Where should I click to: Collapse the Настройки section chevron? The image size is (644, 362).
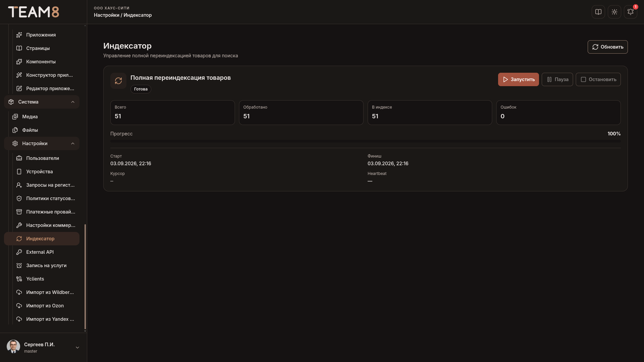coord(73,143)
